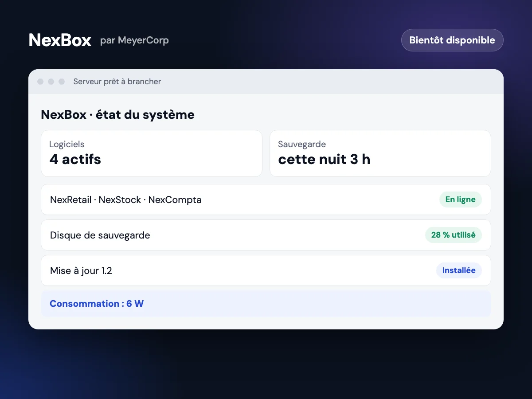Screen dimensions: 532x399
Task: Click the "Serveur prêt à brancher" window title
Action: click(x=117, y=82)
